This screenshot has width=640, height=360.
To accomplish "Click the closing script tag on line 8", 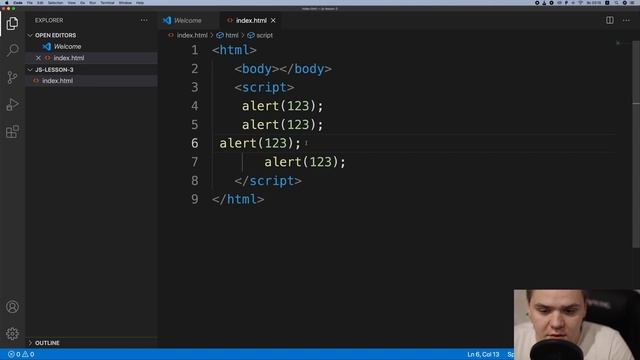I will 268,181.
